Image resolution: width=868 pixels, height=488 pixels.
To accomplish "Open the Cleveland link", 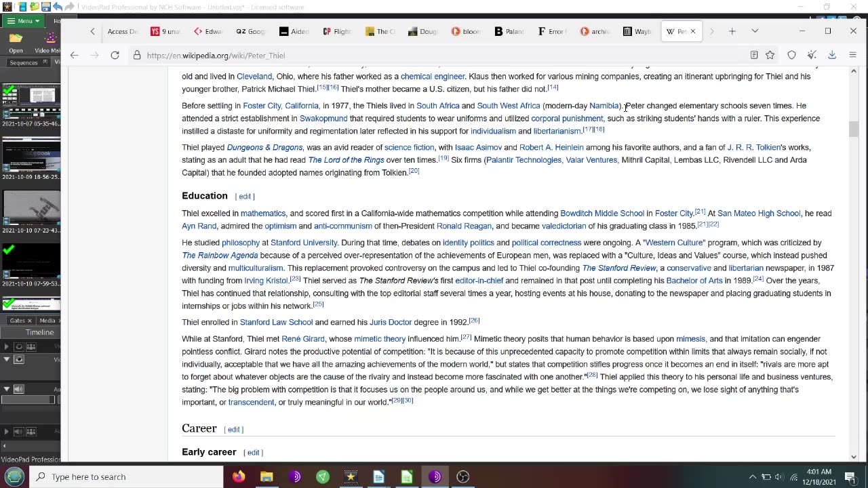I will coord(254,77).
